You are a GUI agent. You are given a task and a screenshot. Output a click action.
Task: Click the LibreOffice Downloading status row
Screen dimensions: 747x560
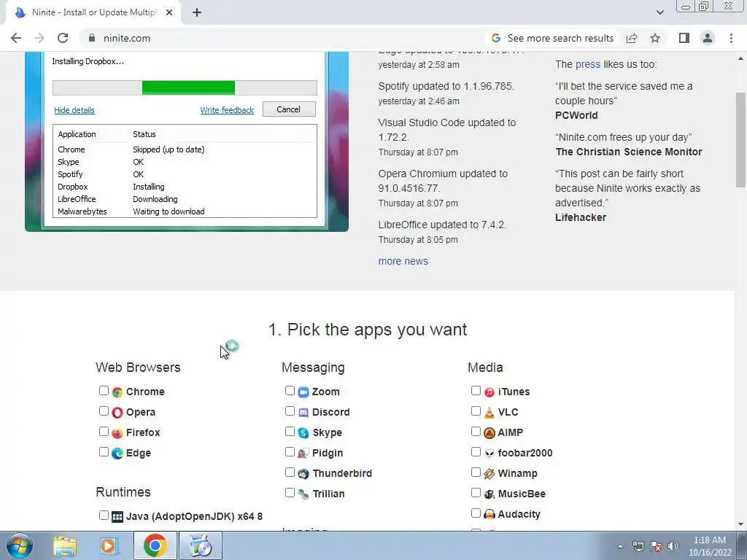tap(185, 199)
